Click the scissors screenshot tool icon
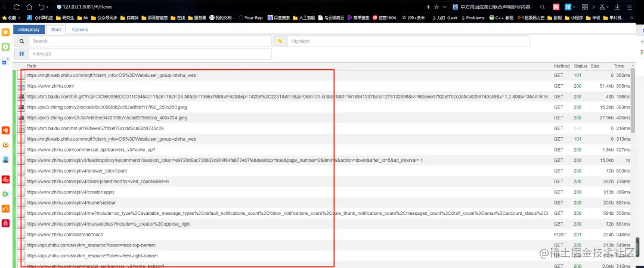Screen dimensions: 644x268 [x=602, y=7]
